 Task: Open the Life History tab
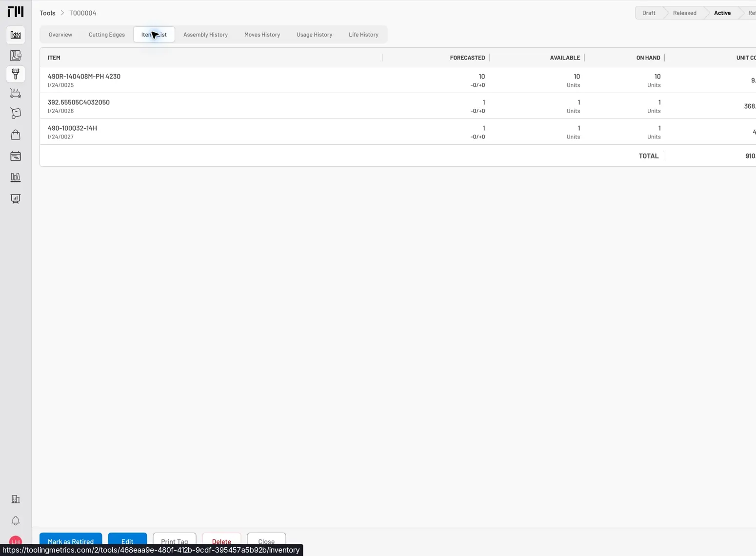tap(363, 35)
